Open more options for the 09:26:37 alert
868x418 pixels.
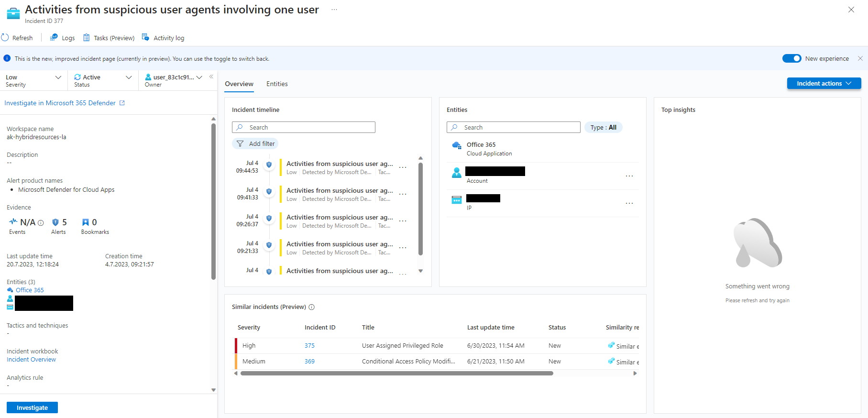tap(403, 221)
